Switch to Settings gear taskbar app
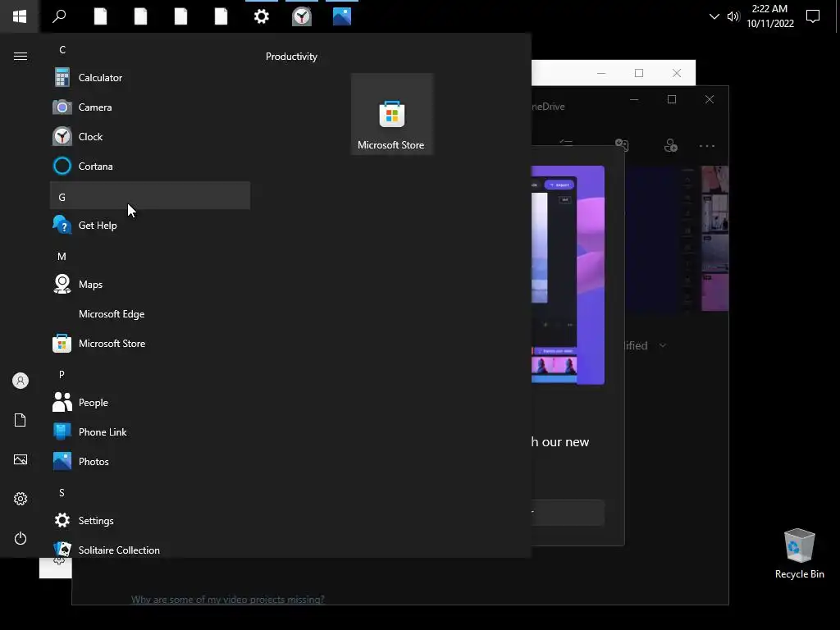 pos(262,16)
